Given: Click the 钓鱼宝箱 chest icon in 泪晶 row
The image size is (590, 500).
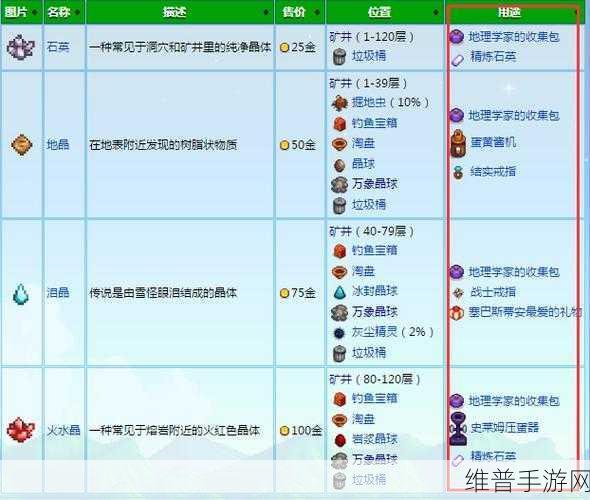Looking at the screenshot, I should (x=339, y=251).
